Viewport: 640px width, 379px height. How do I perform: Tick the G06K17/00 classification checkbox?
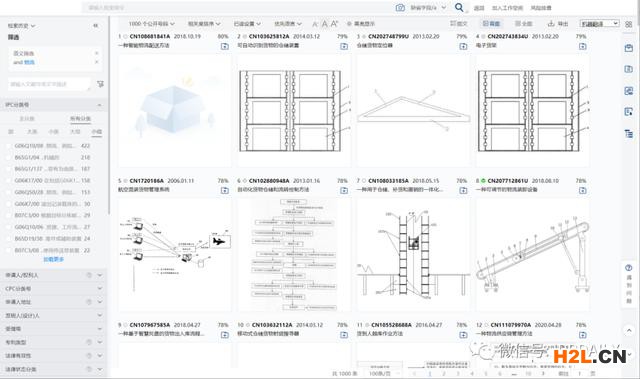(x=9, y=180)
